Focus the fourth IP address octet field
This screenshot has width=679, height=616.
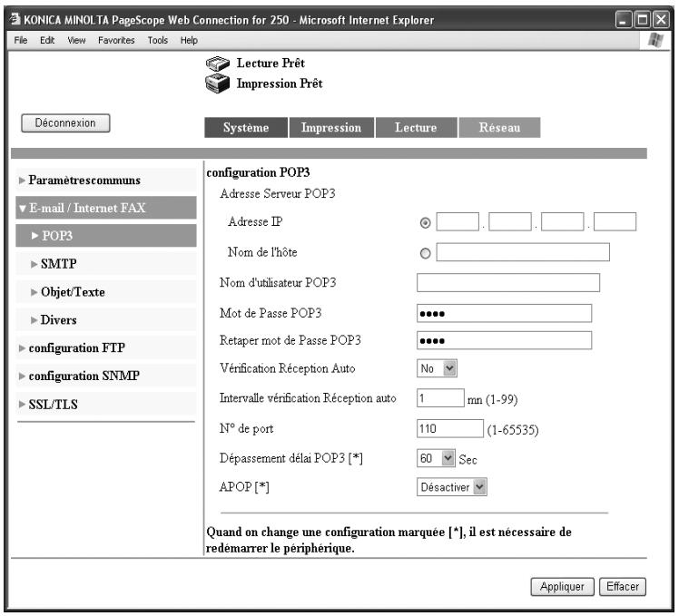[615, 221]
